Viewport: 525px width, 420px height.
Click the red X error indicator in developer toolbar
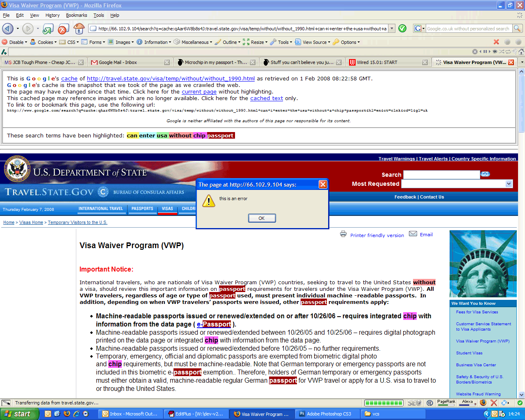496,42
